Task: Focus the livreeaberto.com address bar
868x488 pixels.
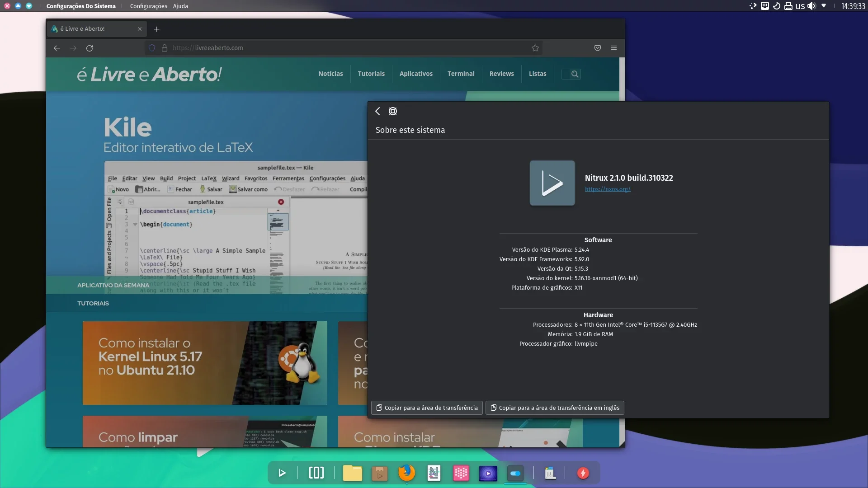Action: 344,48
